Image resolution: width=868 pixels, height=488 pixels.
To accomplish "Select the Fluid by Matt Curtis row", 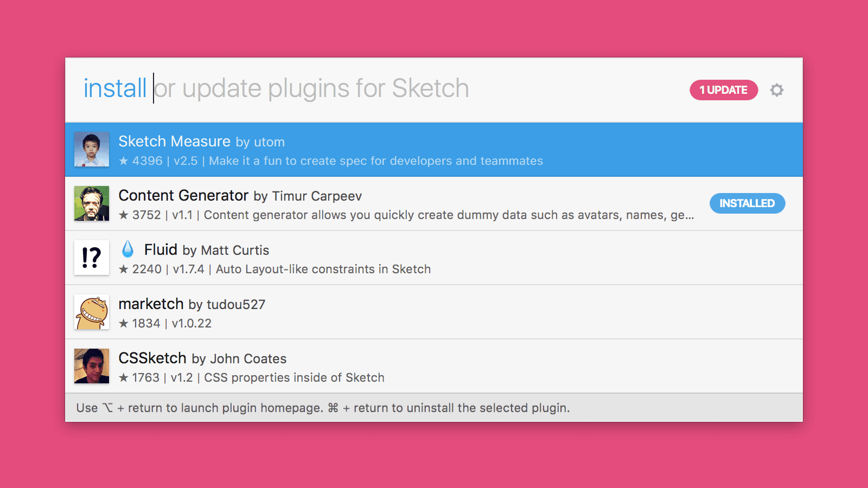I will (x=434, y=258).
